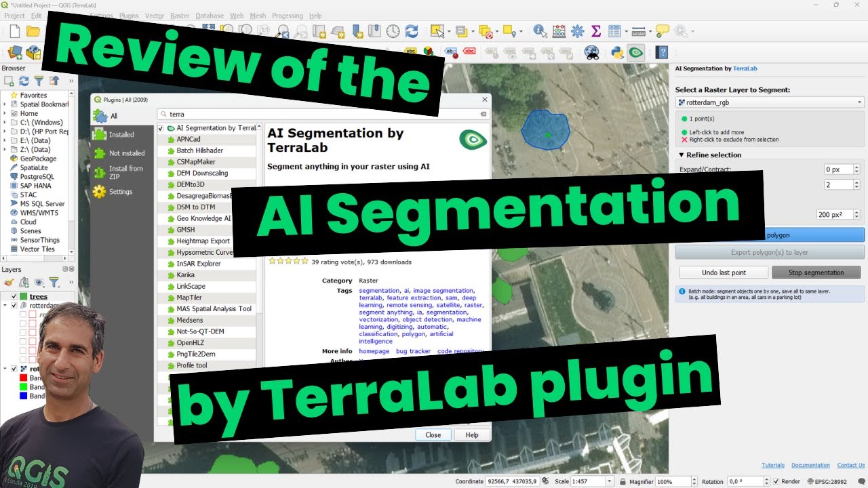Click the plugin search field containing terra
Screen dimensions: 868x488
tap(323, 114)
